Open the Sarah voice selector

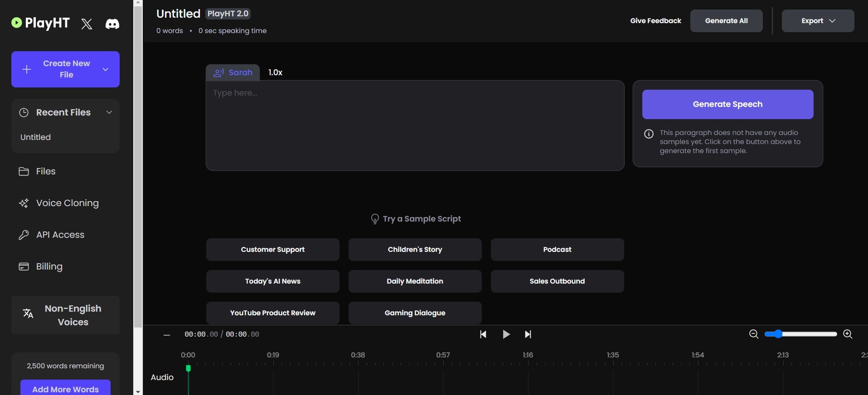point(233,72)
